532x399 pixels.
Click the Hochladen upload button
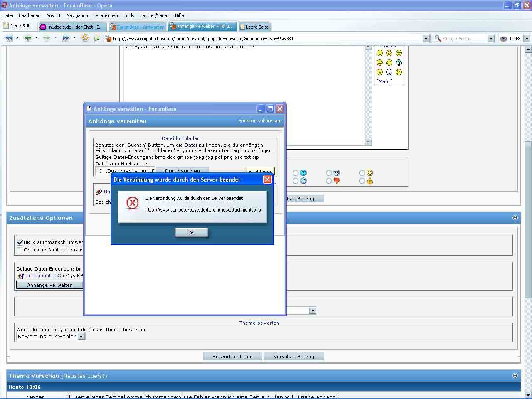tap(260, 170)
